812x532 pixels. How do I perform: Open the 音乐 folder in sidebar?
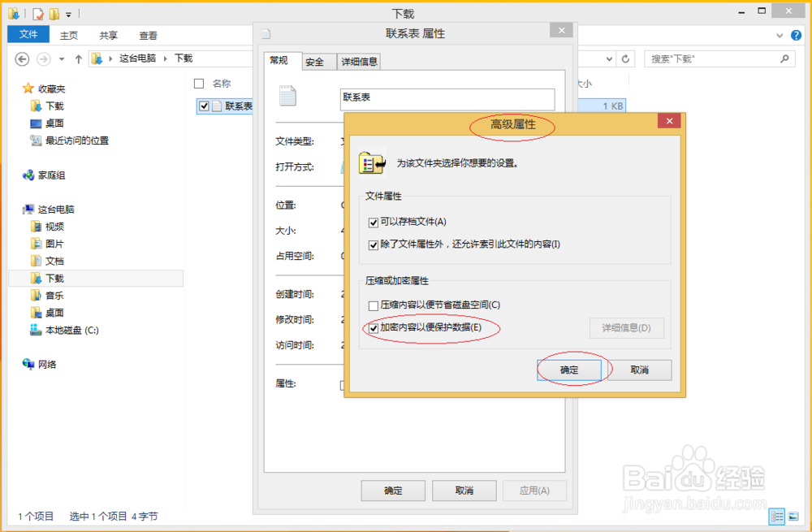tap(54, 296)
